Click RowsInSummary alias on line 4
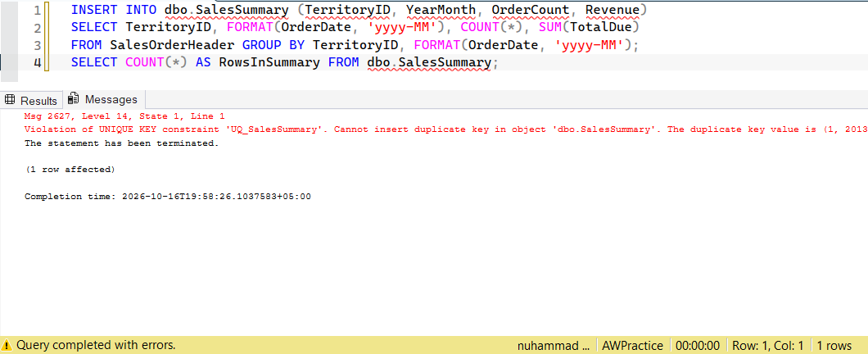 point(269,62)
